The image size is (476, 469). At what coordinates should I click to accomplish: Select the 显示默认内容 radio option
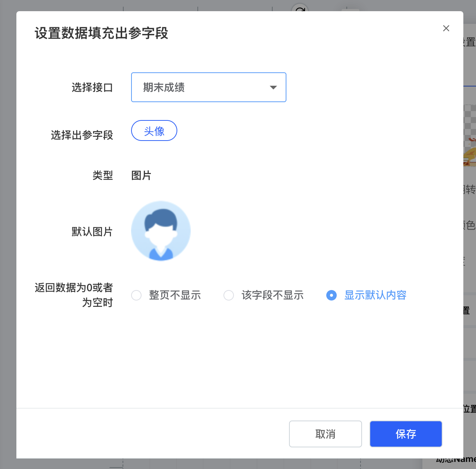click(366, 295)
